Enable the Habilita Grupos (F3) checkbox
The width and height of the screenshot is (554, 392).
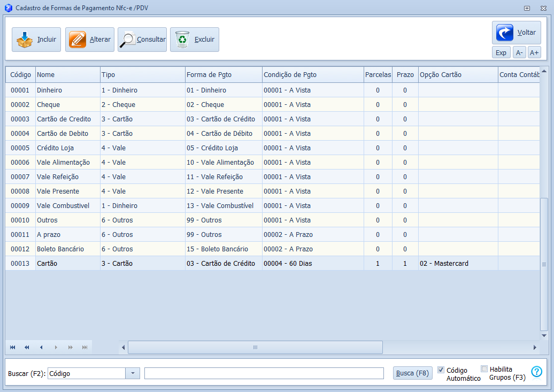484,368
